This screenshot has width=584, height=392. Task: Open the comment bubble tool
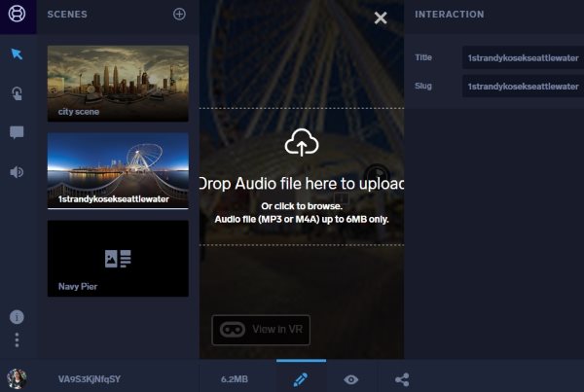[17, 132]
